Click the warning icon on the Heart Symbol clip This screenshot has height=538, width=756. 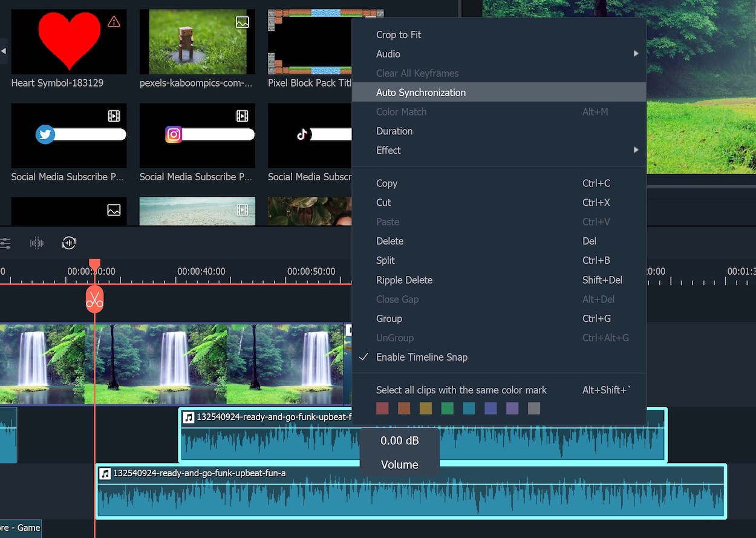(114, 22)
